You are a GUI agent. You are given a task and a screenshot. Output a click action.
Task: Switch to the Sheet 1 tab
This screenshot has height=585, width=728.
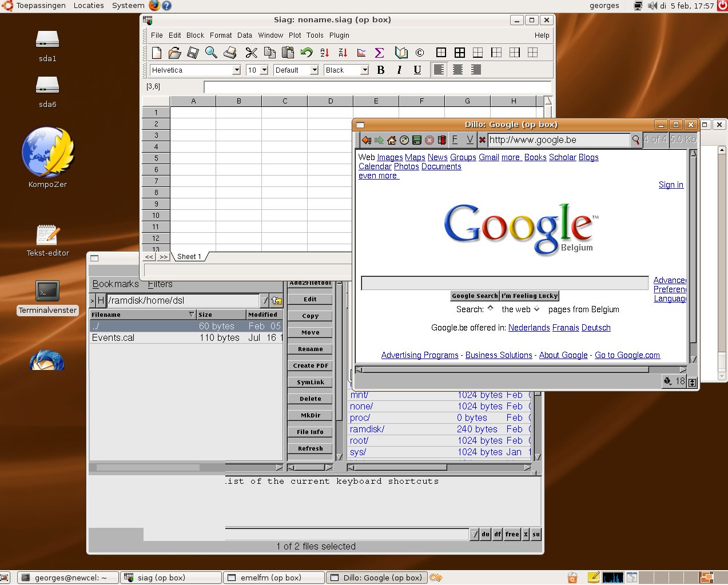tap(189, 257)
